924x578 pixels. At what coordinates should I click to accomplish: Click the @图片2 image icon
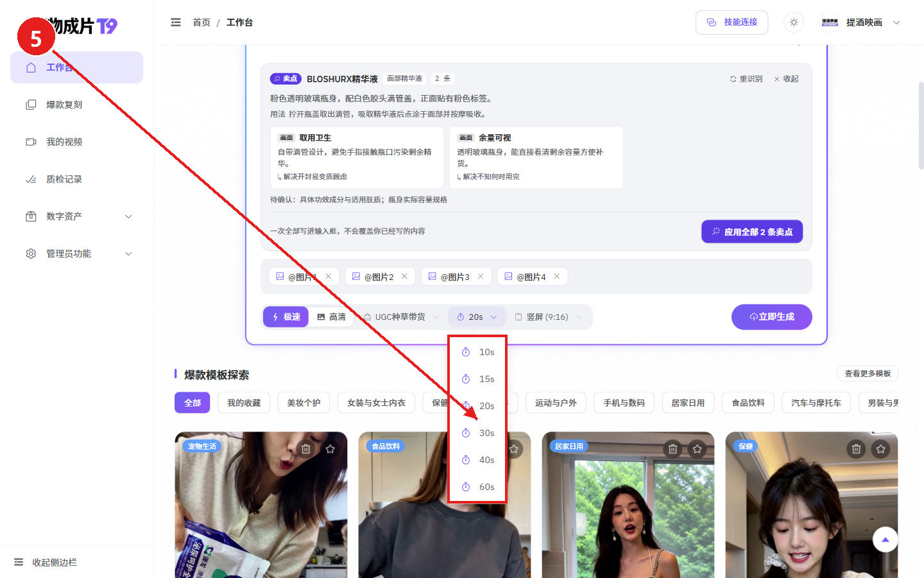(356, 277)
